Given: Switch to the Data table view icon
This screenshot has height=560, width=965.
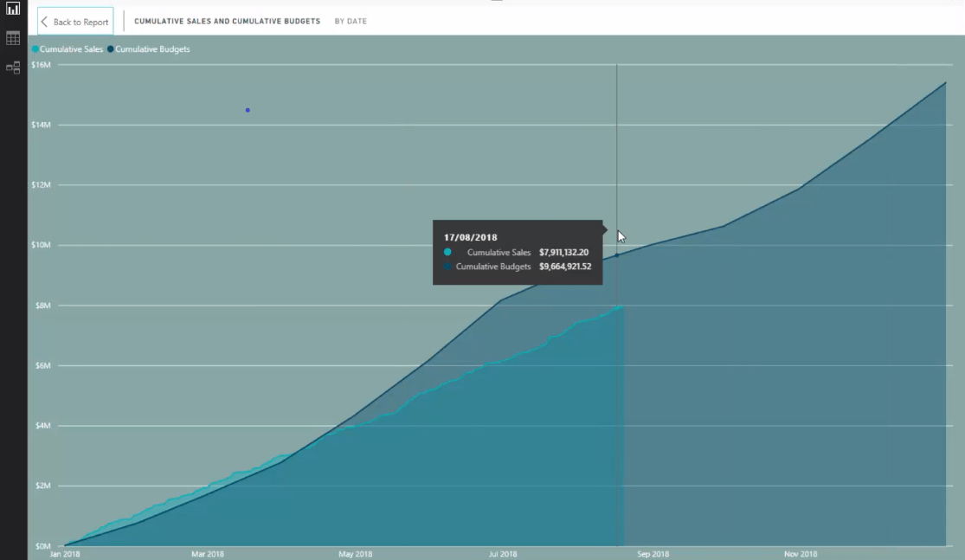Looking at the screenshot, I should [13, 38].
